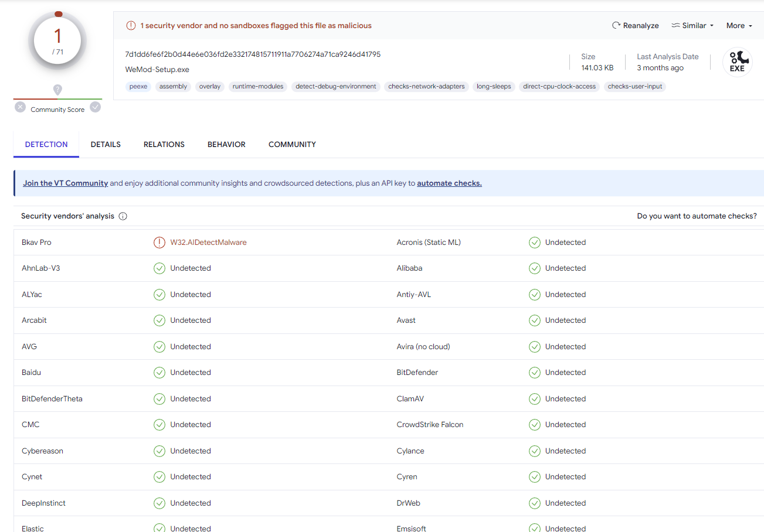Click the Alibaba undetected check icon

coord(534,268)
